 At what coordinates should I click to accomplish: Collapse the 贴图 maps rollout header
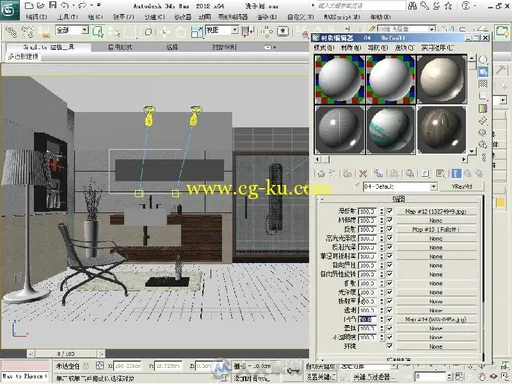coord(399,199)
